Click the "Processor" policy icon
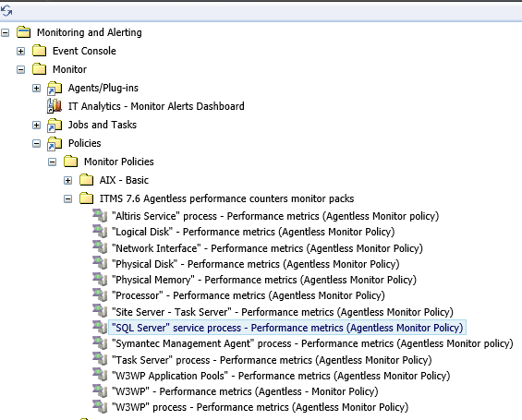Viewport: 522px width, 420px height. pos(100,295)
